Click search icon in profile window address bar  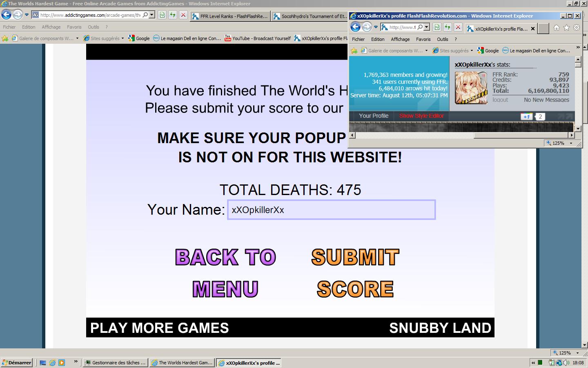point(420,27)
